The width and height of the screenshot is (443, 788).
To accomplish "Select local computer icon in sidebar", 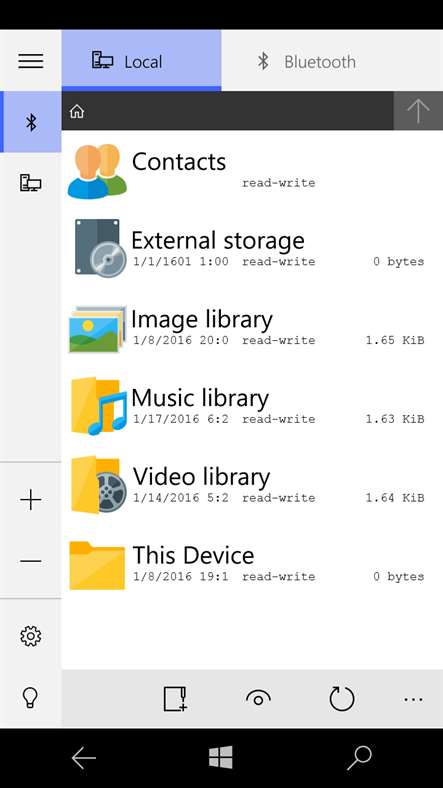I will click(x=31, y=183).
